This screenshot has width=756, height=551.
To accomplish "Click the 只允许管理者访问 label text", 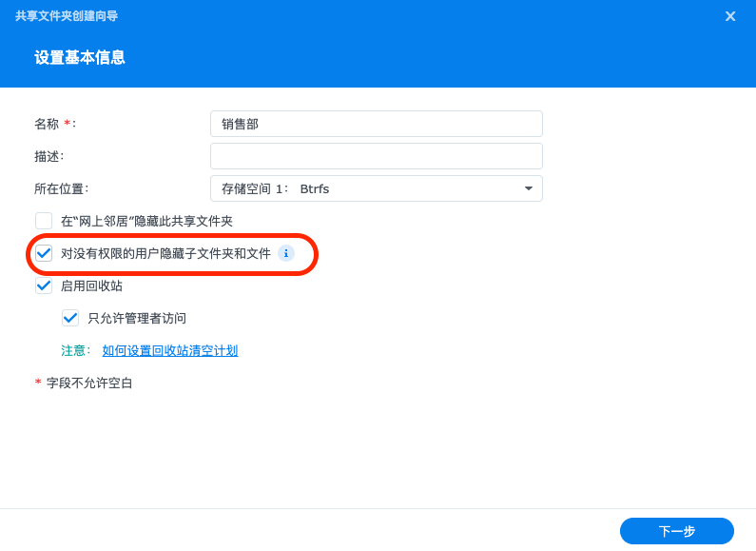I will (137, 318).
